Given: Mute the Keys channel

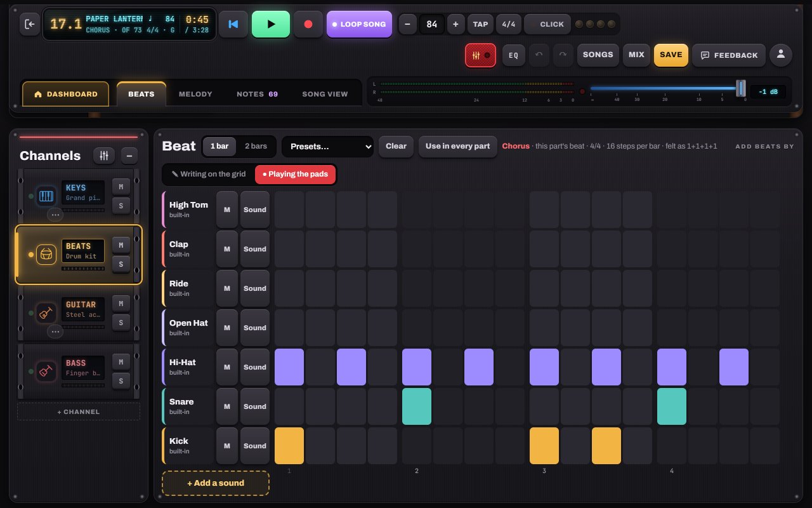Looking at the screenshot, I should tap(121, 186).
